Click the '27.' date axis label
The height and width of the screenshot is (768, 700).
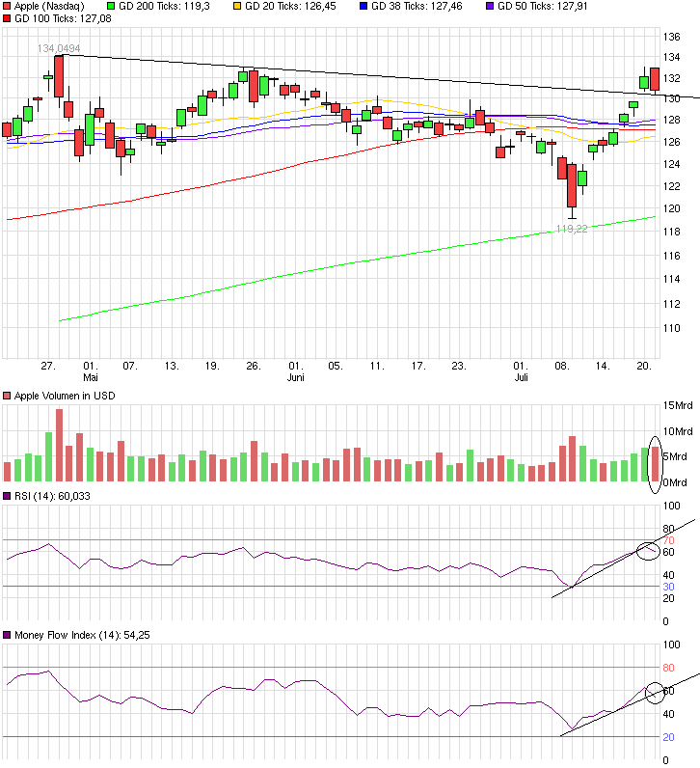[x=48, y=366]
